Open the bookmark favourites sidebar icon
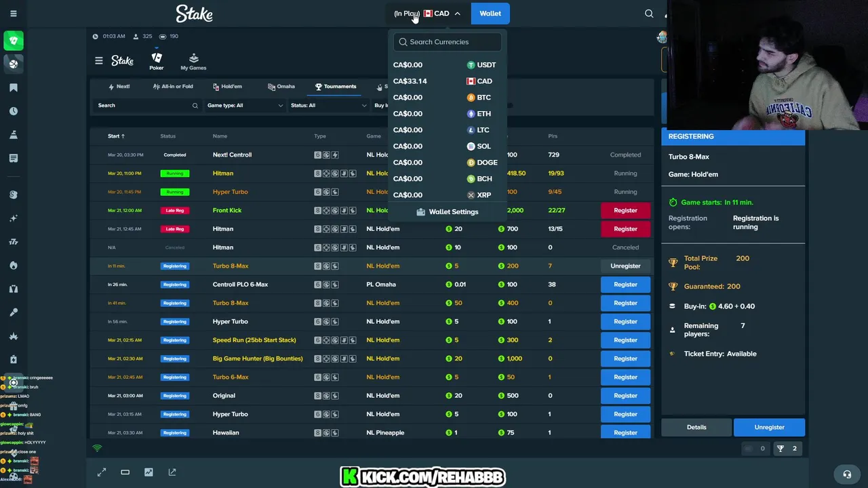868x488 pixels. tap(14, 87)
